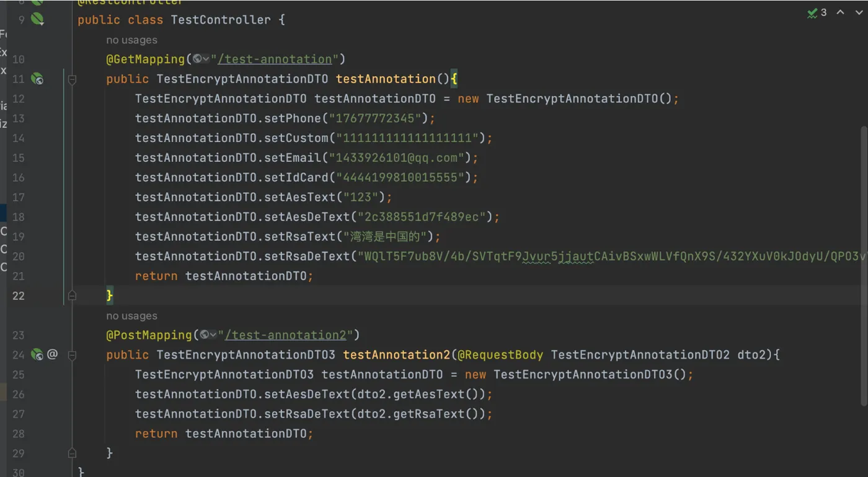Click line number 26 in the gutter
The image size is (868, 477).
click(x=19, y=394)
